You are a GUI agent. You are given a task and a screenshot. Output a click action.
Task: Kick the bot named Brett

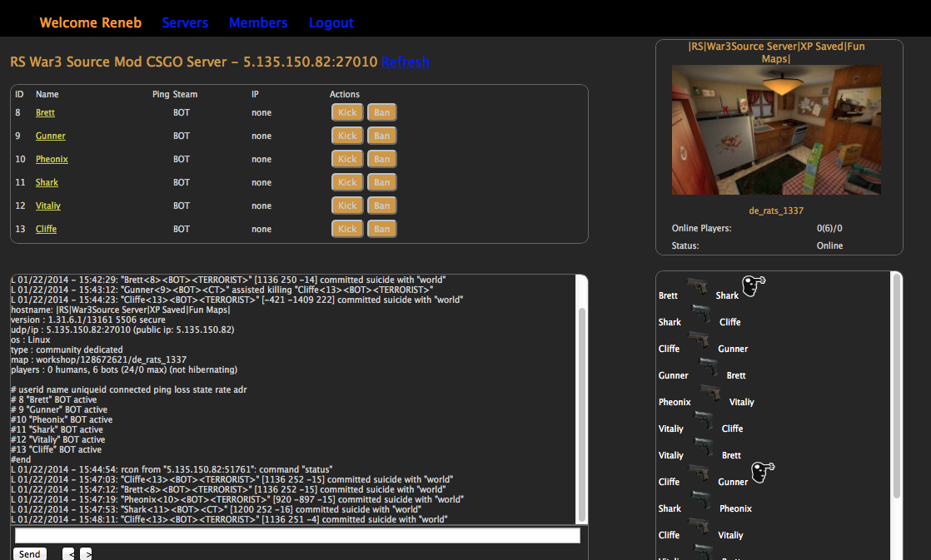[x=347, y=112]
